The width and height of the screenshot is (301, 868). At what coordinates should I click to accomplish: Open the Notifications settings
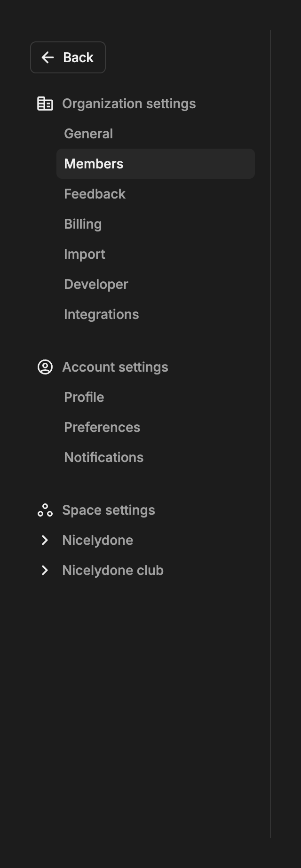coord(103,457)
